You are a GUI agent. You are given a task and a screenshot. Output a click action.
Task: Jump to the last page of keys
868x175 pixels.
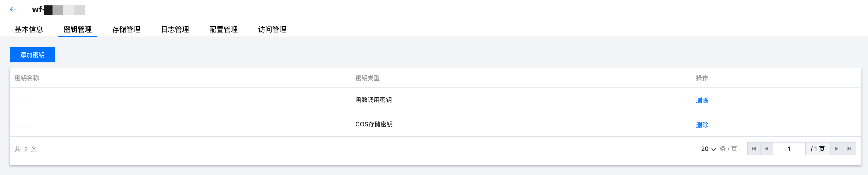click(x=849, y=149)
